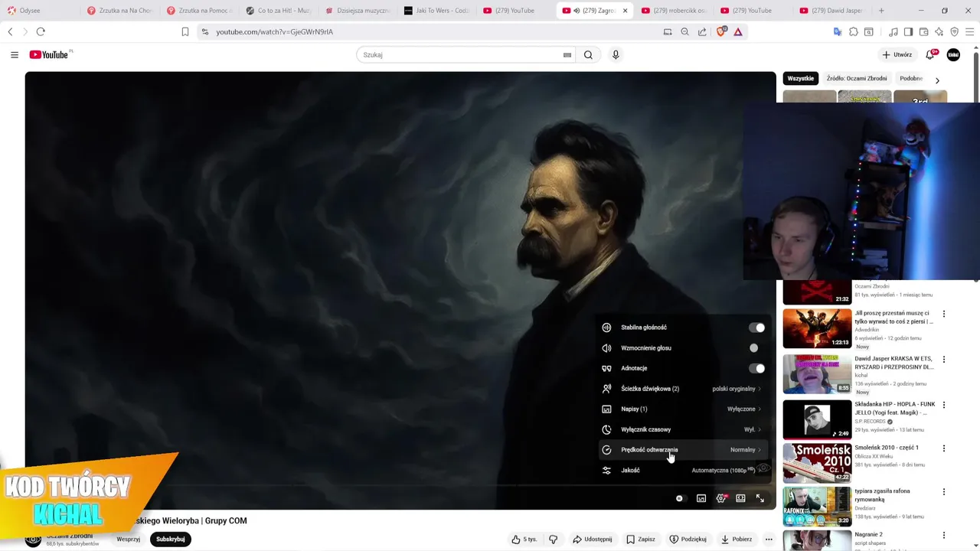Open the kichal account avatar menu
Screen dimensions: 980x551
coord(953,54)
